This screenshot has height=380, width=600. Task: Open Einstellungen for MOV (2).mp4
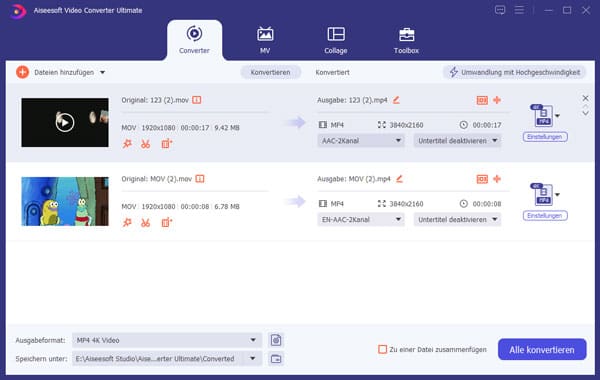pyautogui.click(x=545, y=215)
